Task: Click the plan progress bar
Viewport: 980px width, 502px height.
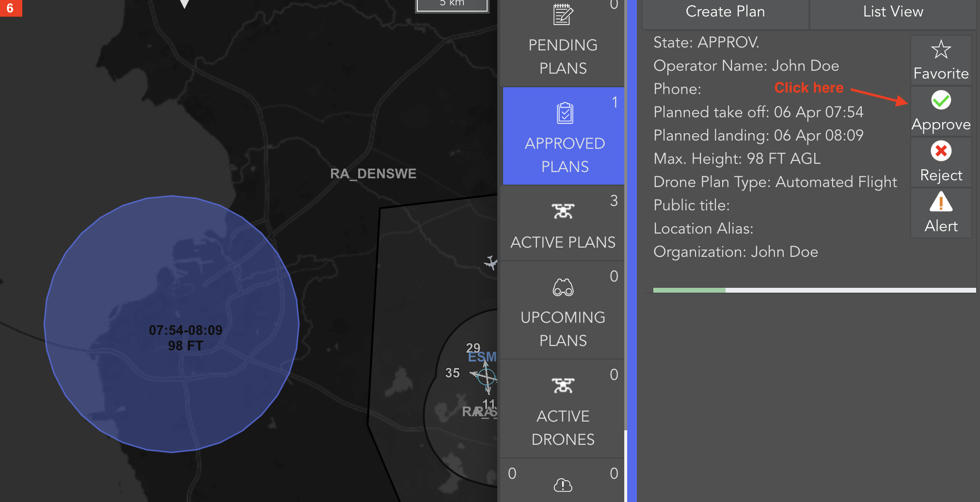Action: click(x=814, y=290)
